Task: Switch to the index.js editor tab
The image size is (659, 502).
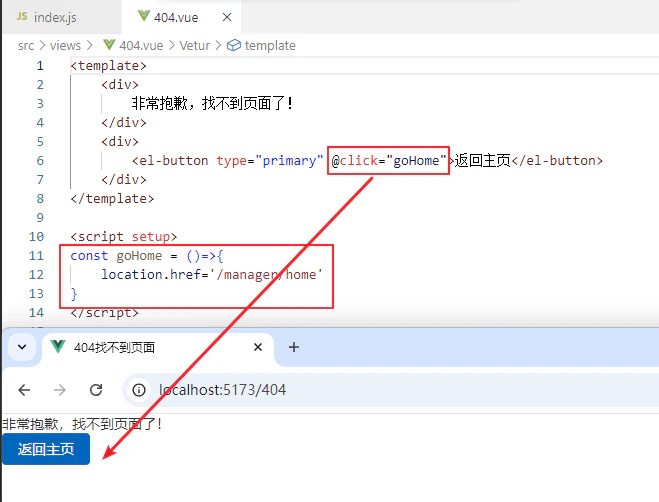Action: [62, 17]
